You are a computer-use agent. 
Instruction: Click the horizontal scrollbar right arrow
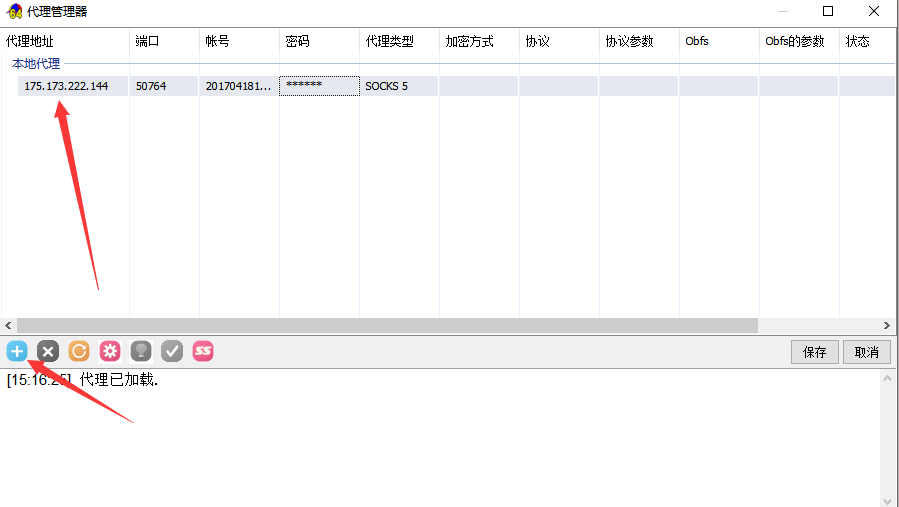pyautogui.click(x=886, y=325)
